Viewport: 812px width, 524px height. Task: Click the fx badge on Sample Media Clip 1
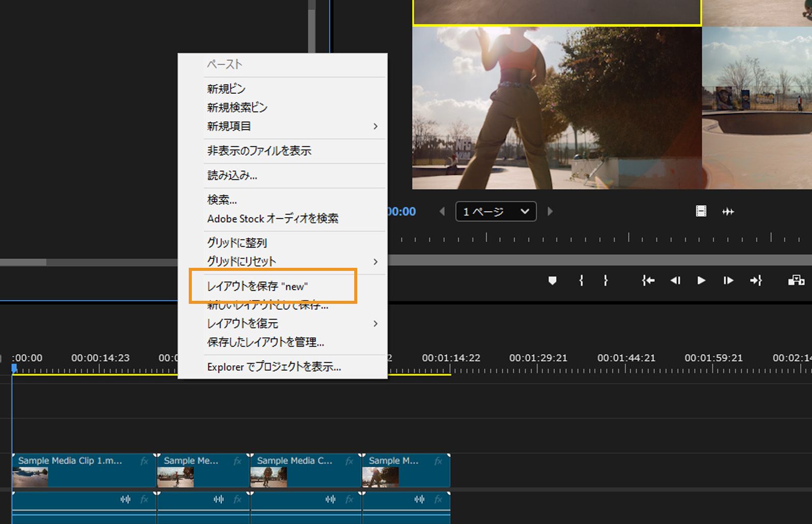(x=144, y=461)
